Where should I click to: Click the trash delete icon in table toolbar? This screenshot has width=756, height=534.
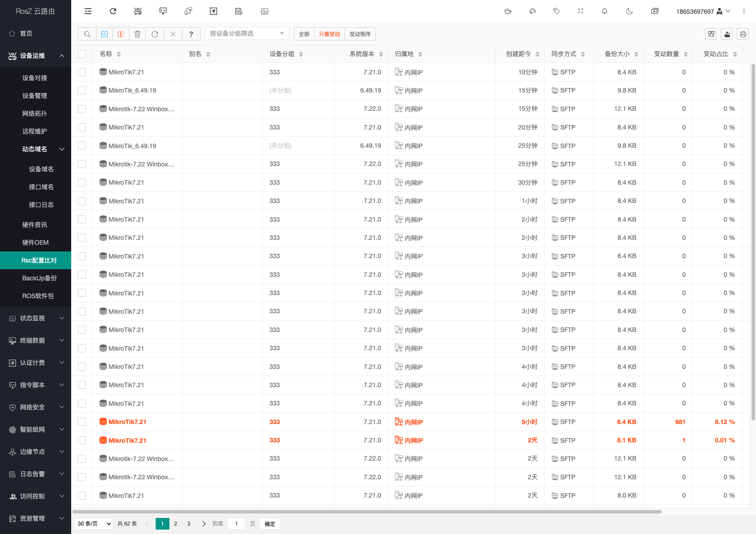[137, 34]
